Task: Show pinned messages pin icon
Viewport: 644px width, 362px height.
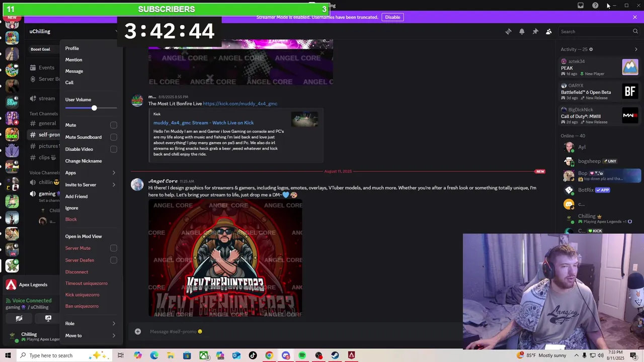Action: click(535, 31)
